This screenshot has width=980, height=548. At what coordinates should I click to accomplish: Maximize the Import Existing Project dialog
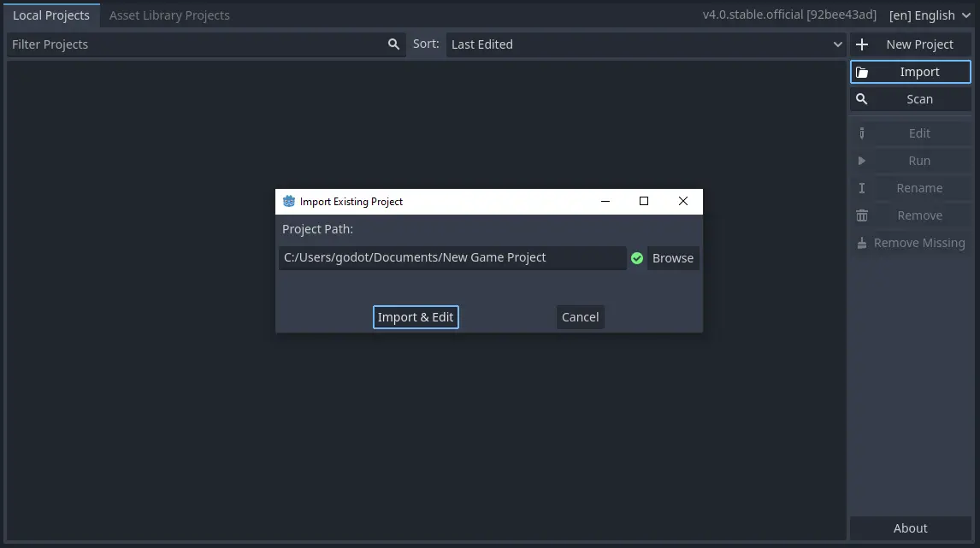point(644,201)
